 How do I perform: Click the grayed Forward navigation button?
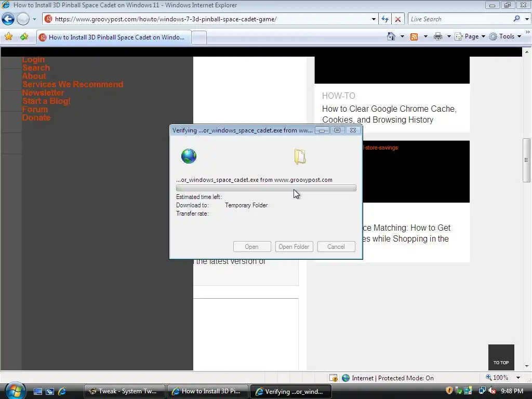click(x=23, y=19)
